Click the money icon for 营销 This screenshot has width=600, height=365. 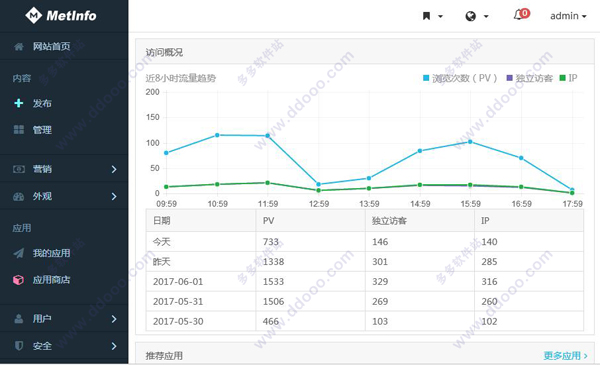point(19,169)
